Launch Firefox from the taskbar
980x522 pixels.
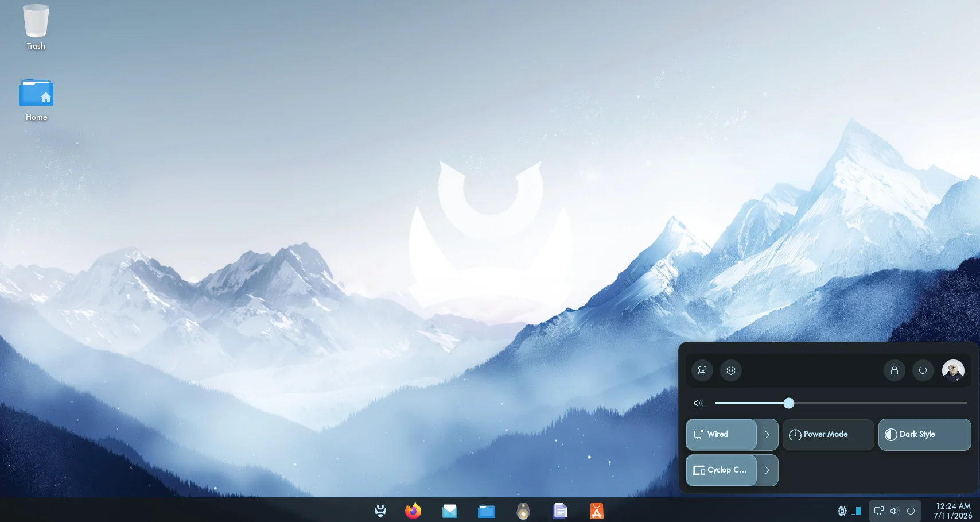(413, 511)
